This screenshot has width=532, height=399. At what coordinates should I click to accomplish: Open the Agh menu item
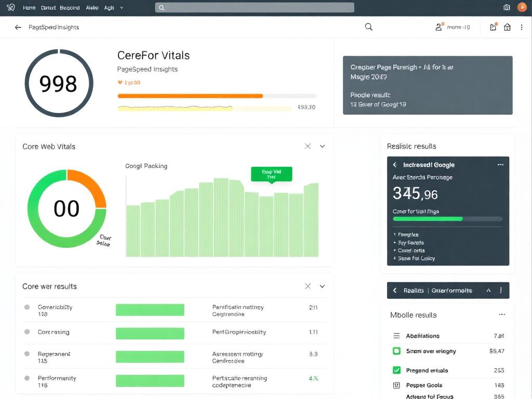pos(109,7)
